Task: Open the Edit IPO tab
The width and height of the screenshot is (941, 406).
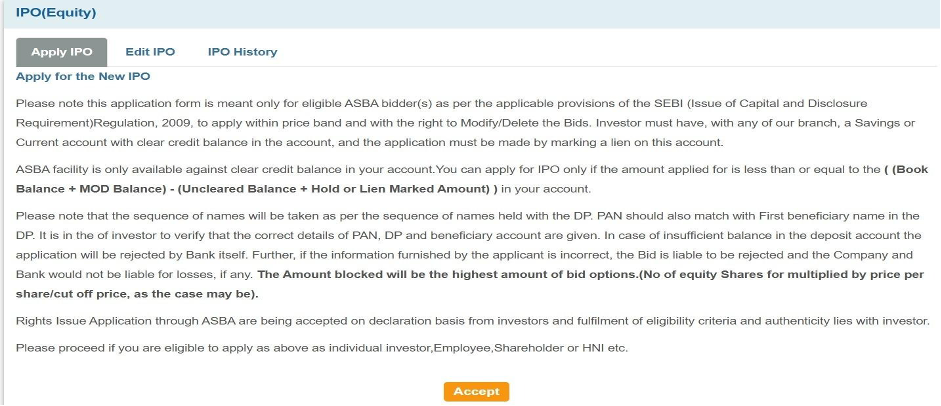Action: click(150, 52)
